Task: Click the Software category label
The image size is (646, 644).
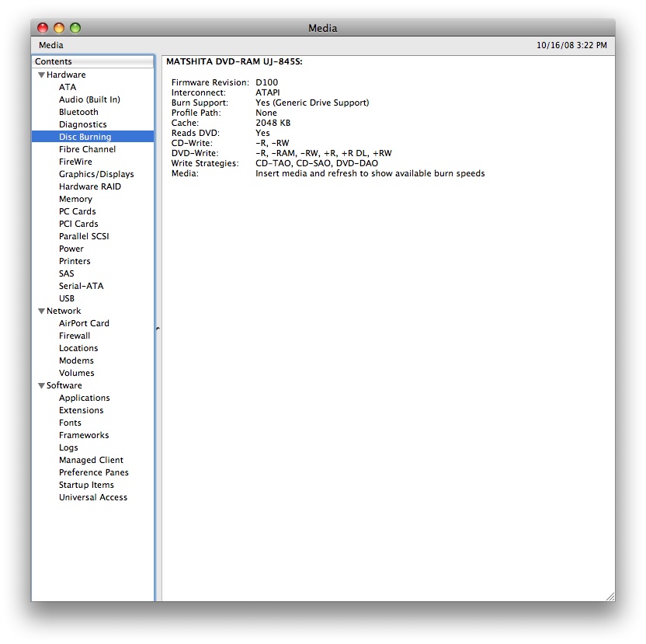Action: [64, 385]
